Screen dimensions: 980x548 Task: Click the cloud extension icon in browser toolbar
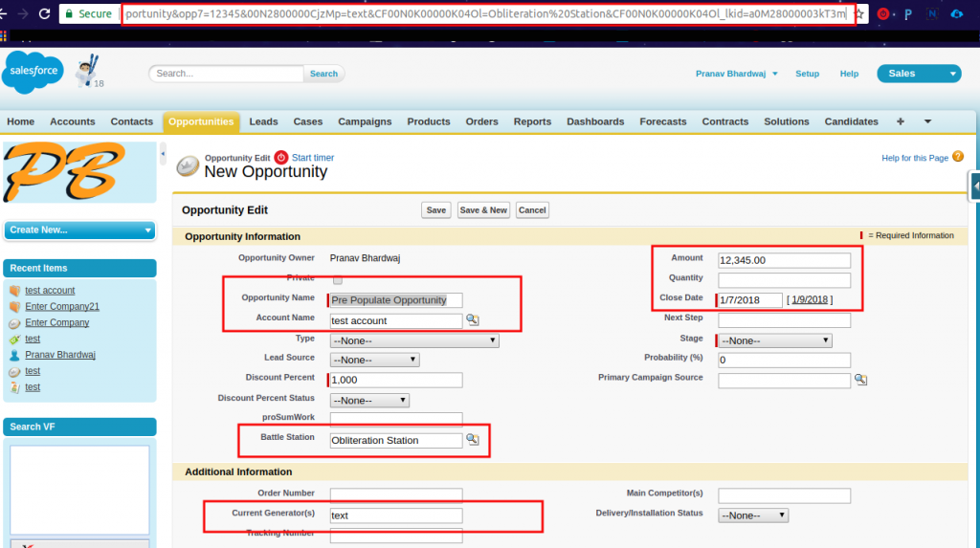956,13
